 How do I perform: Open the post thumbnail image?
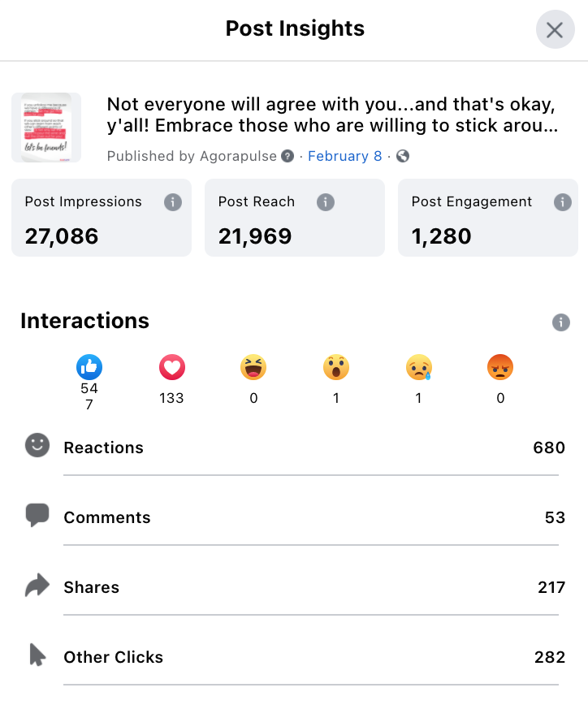click(x=46, y=128)
